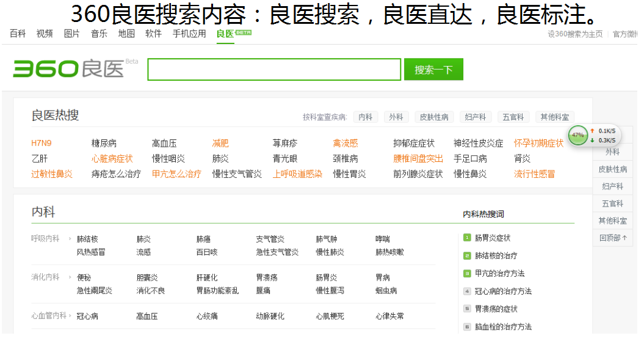Jump to 妇产科 in side navigation
Image resolution: width=644 pixels, height=341 pixels.
tap(612, 186)
